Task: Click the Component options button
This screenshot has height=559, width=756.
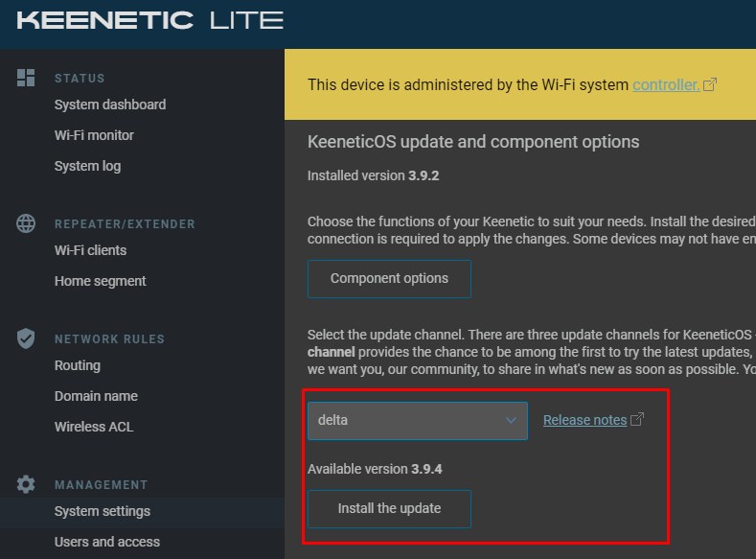Action: pos(389,279)
